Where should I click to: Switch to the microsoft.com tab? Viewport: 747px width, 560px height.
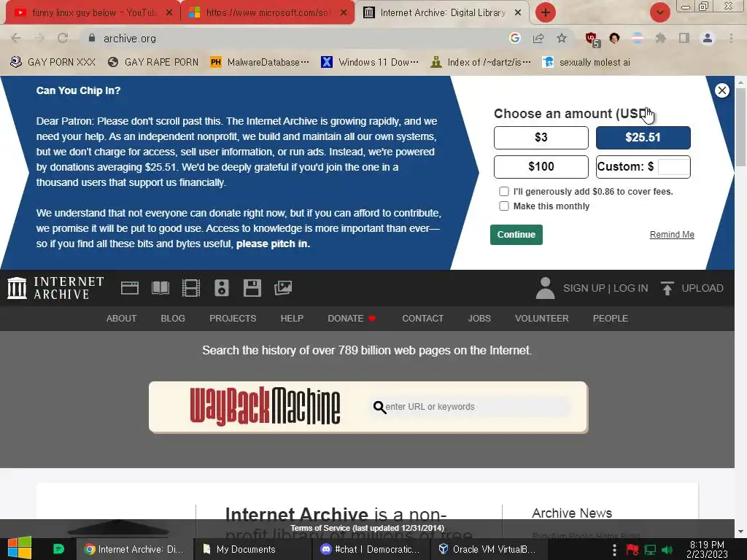(267, 13)
